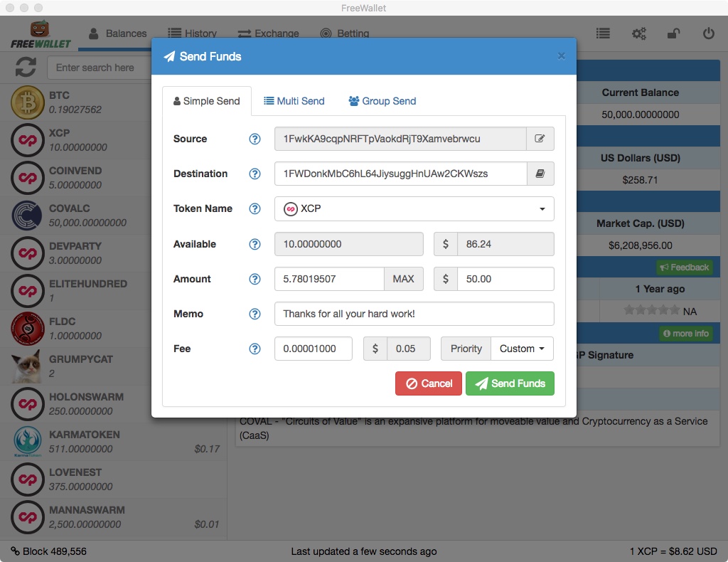Click the chain icon beside Block 489,556
This screenshot has width=728, height=562.
click(16, 551)
